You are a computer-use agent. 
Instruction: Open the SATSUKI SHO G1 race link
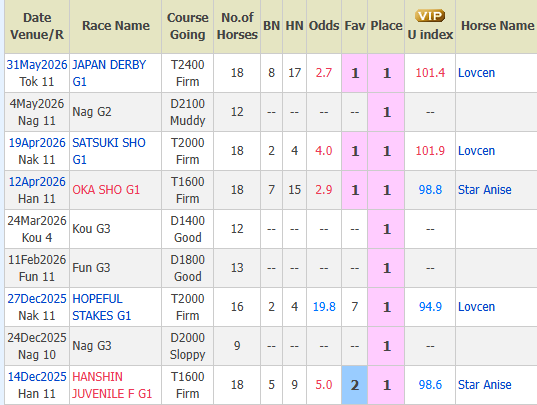click(x=109, y=151)
